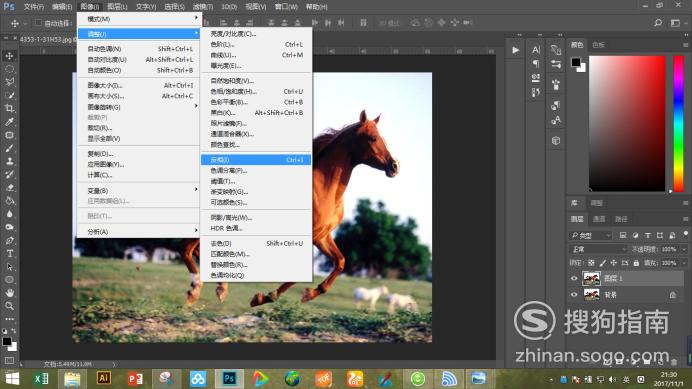Open the 滤镜(T) menu in menu bar

point(203,7)
